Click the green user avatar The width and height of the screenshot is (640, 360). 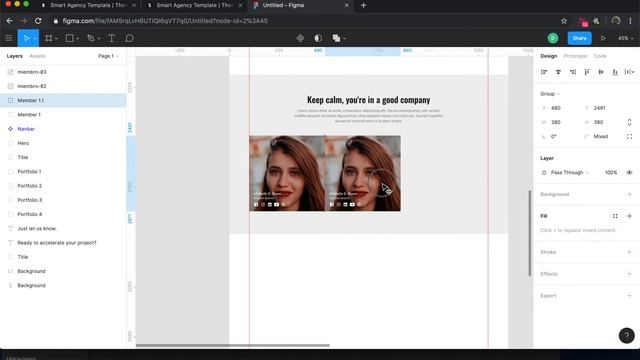pos(553,38)
